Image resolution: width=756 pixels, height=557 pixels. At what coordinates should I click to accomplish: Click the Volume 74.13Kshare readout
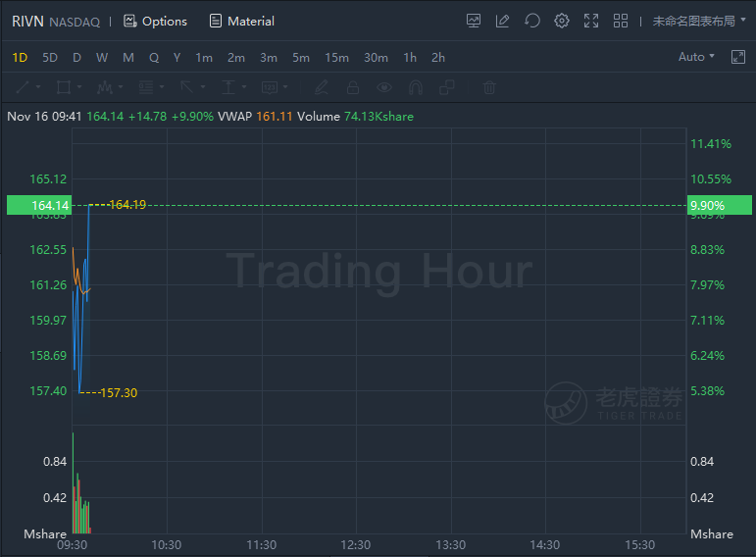click(355, 117)
